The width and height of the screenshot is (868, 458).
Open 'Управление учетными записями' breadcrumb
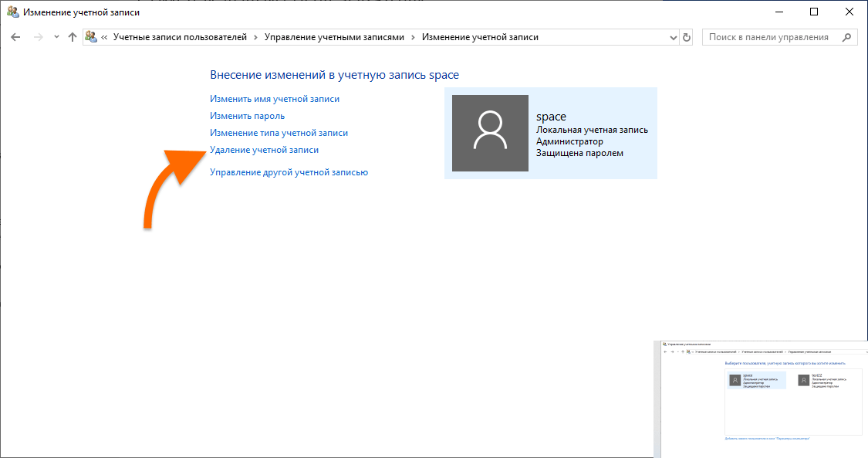tap(334, 37)
